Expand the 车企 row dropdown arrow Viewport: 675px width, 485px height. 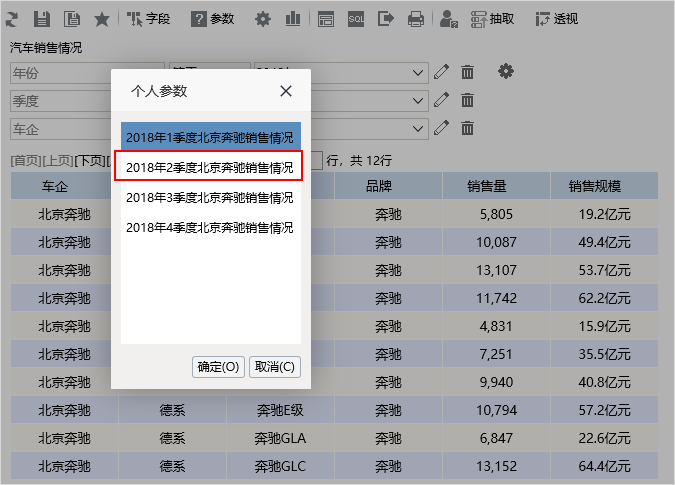pyautogui.click(x=417, y=129)
